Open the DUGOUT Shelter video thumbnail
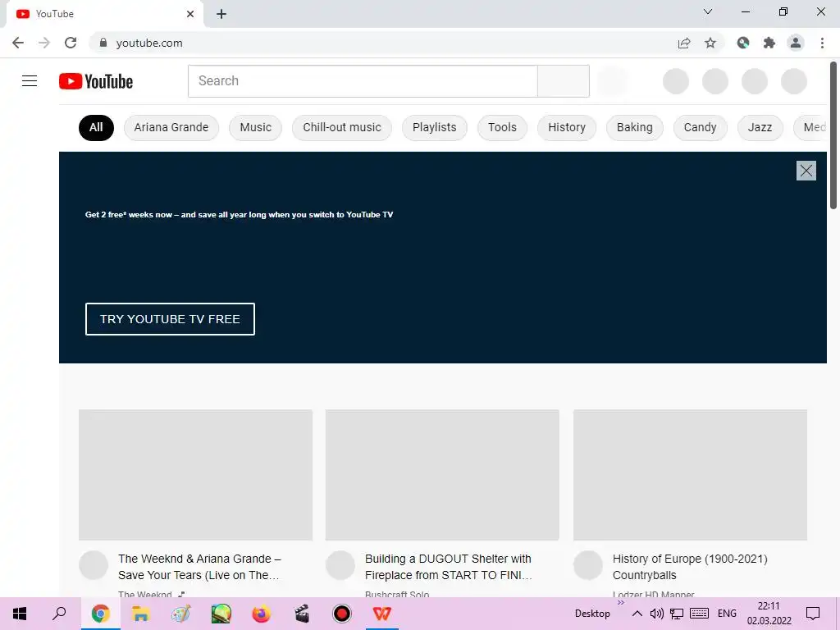Screen dimensions: 840x630 click(442, 475)
